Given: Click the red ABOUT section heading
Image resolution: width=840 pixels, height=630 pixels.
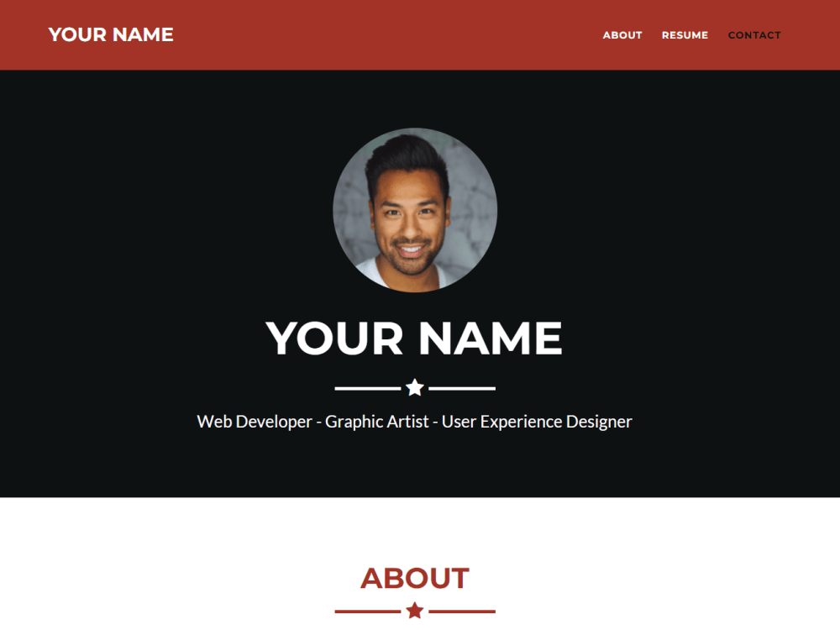Looking at the screenshot, I should pyautogui.click(x=415, y=579).
